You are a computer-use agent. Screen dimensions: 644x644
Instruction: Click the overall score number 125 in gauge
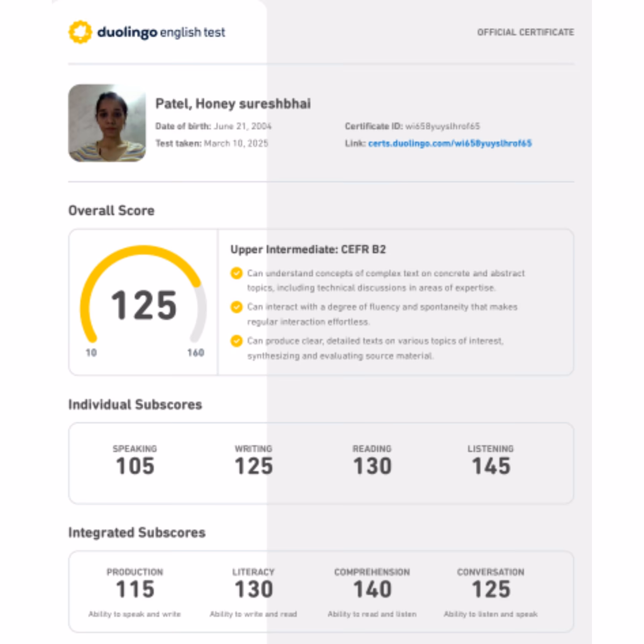coord(144,305)
